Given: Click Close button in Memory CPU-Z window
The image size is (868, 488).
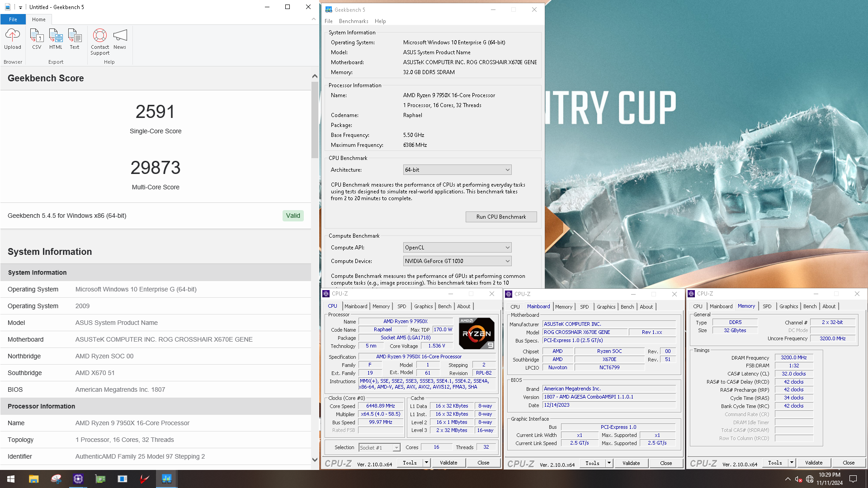Looking at the screenshot, I should pyautogui.click(x=849, y=463).
